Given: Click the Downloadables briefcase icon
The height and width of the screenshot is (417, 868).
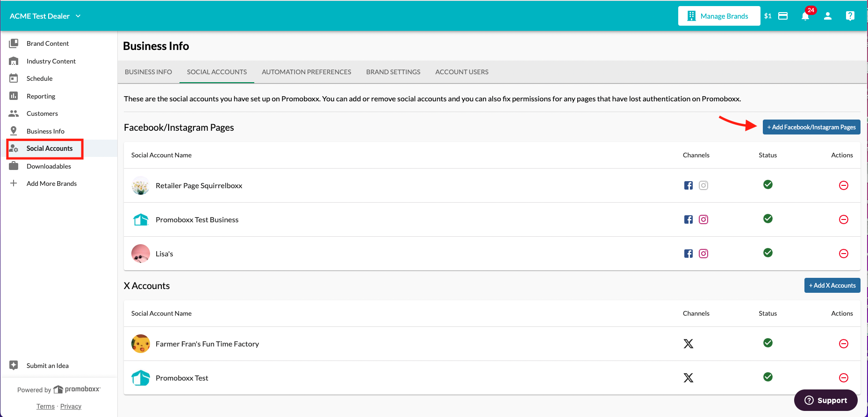Looking at the screenshot, I should click(x=14, y=166).
